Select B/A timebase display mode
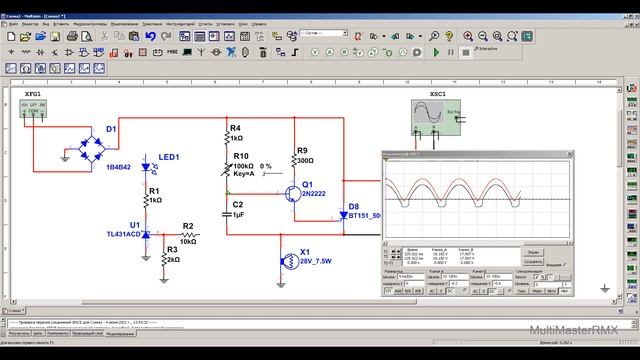The image size is (640, 360). coord(408,291)
